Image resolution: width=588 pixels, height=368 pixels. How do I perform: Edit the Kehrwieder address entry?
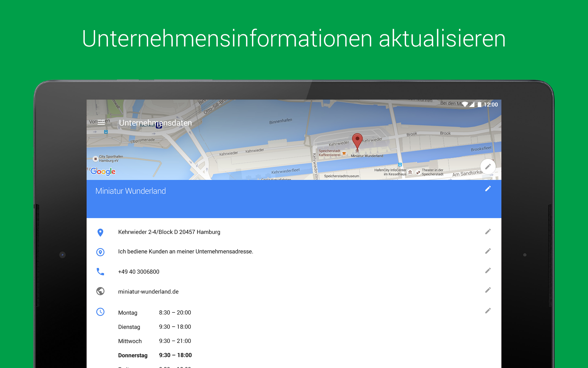(x=488, y=231)
